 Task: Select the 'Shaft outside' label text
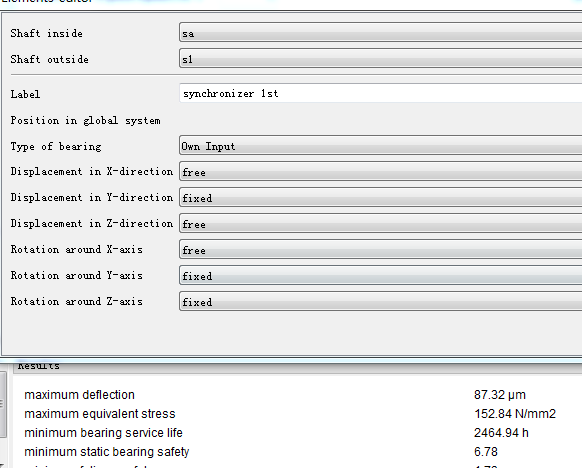pyautogui.click(x=49, y=59)
